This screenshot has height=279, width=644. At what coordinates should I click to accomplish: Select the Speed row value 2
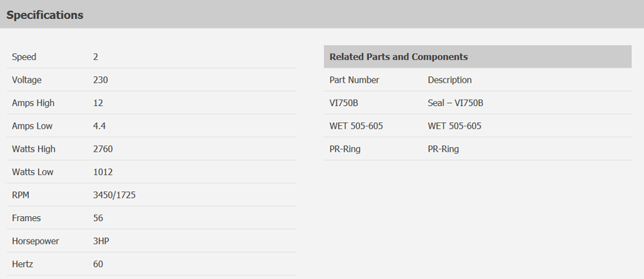[95, 57]
